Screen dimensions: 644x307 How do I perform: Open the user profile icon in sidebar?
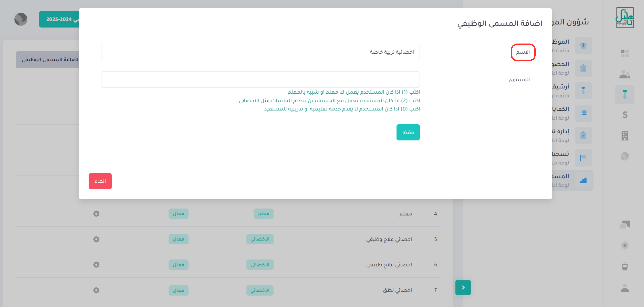[x=625, y=288]
